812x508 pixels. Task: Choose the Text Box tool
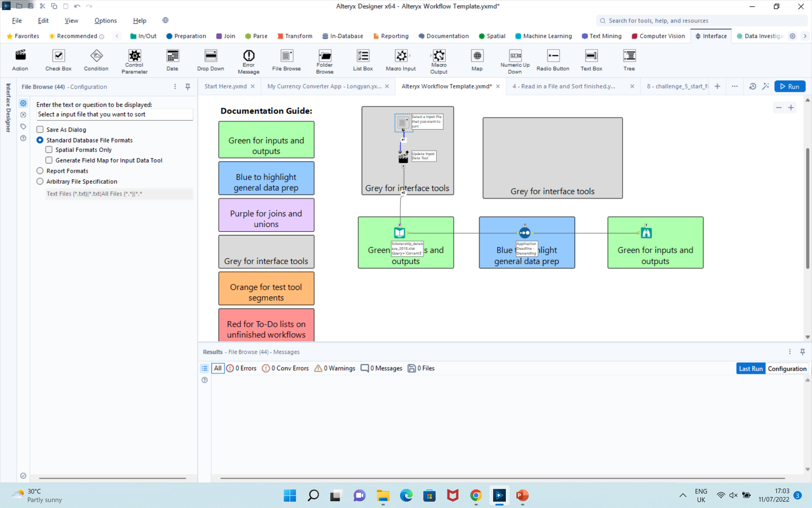(x=591, y=60)
